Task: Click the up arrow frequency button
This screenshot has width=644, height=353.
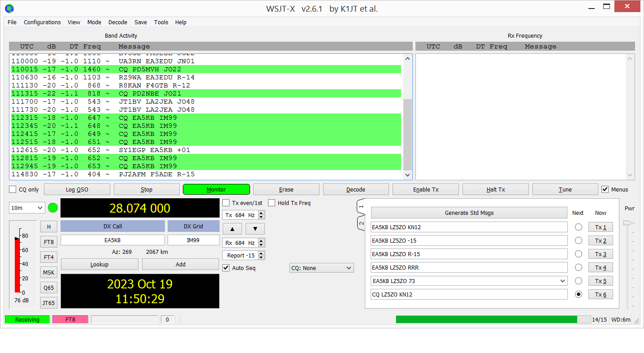Action: point(232,229)
